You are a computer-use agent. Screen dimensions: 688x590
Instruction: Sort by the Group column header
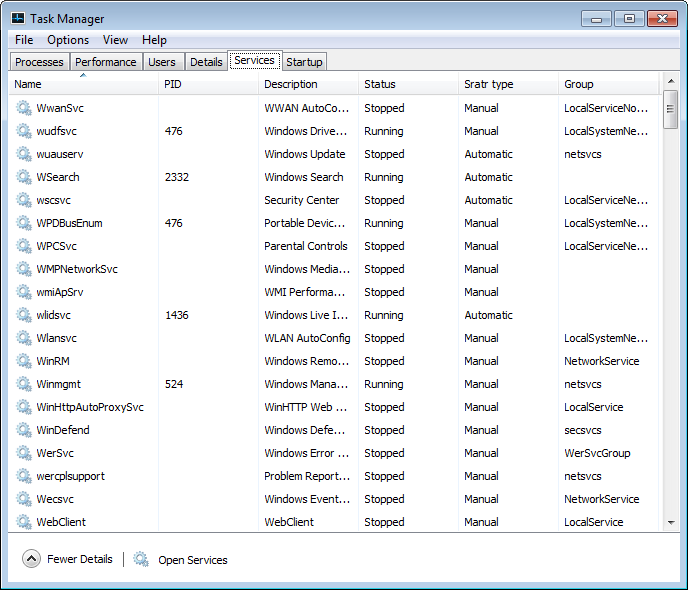tap(609, 84)
